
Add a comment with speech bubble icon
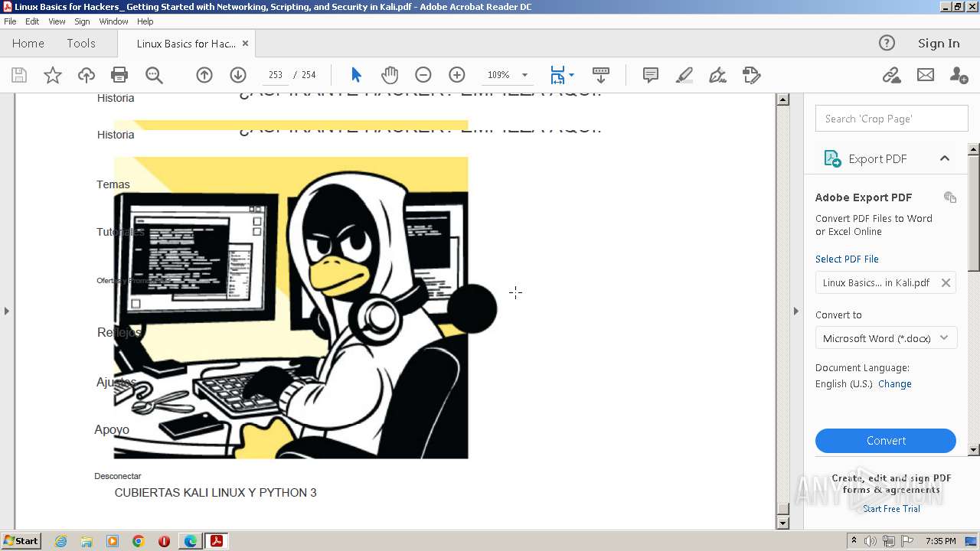tap(651, 75)
